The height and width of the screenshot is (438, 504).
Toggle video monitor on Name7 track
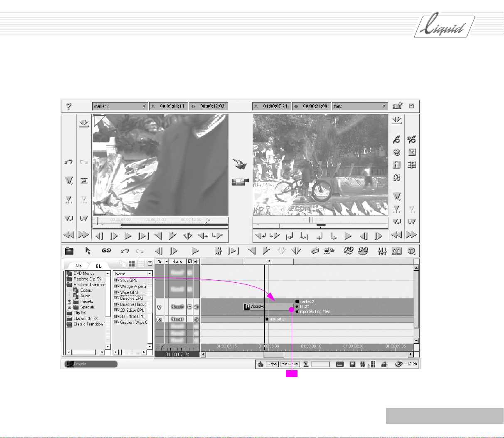point(189,273)
